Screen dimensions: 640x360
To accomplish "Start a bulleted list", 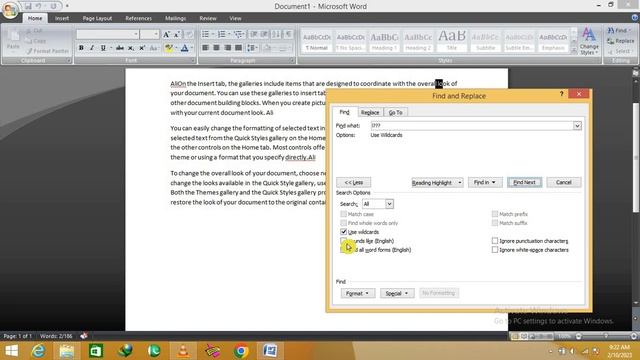I will point(206,34).
